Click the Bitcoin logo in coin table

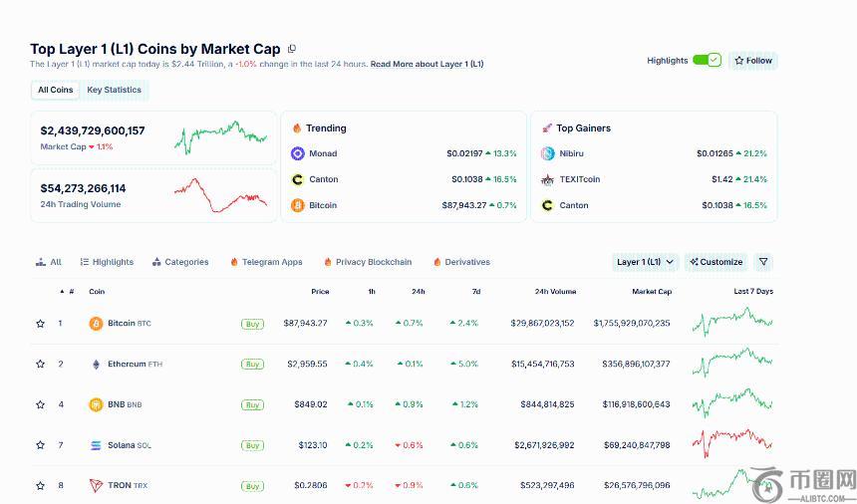pyautogui.click(x=96, y=324)
